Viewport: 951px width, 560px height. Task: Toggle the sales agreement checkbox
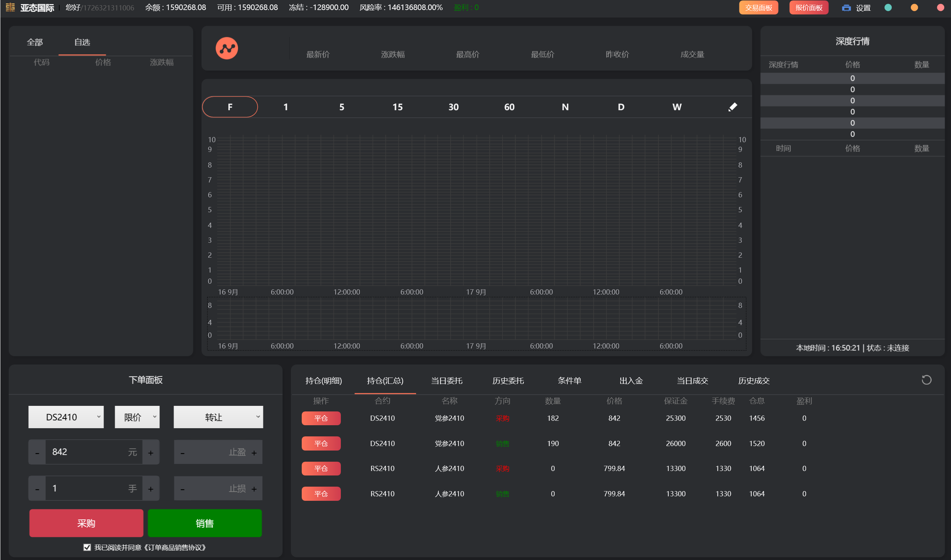click(x=87, y=547)
